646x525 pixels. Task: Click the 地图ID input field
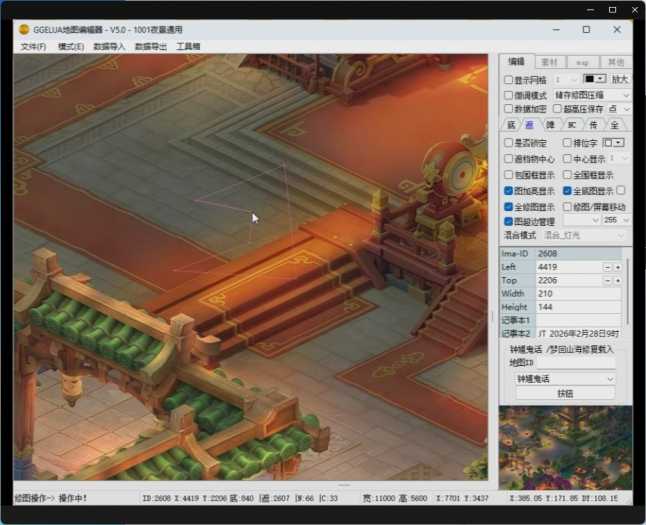(x=576, y=363)
